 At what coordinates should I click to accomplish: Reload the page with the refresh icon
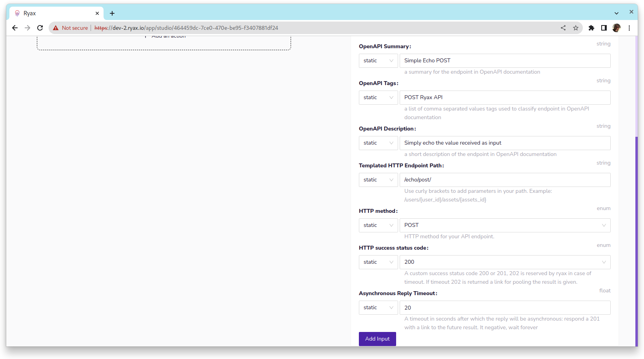tap(40, 28)
